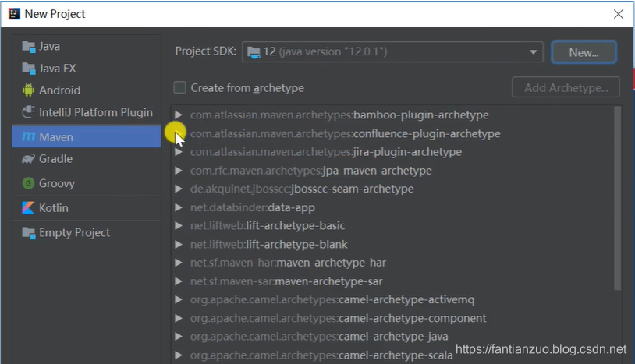Expand camel-archetype-java node
The height and width of the screenshot is (364, 635).
click(x=178, y=337)
